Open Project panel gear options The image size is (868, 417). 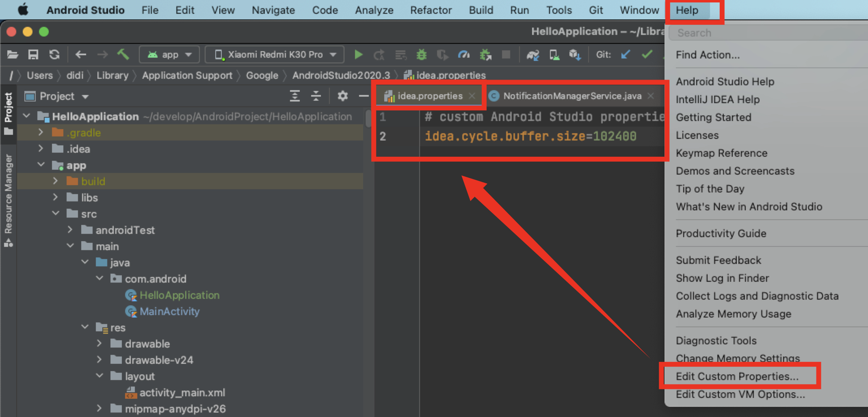[343, 96]
